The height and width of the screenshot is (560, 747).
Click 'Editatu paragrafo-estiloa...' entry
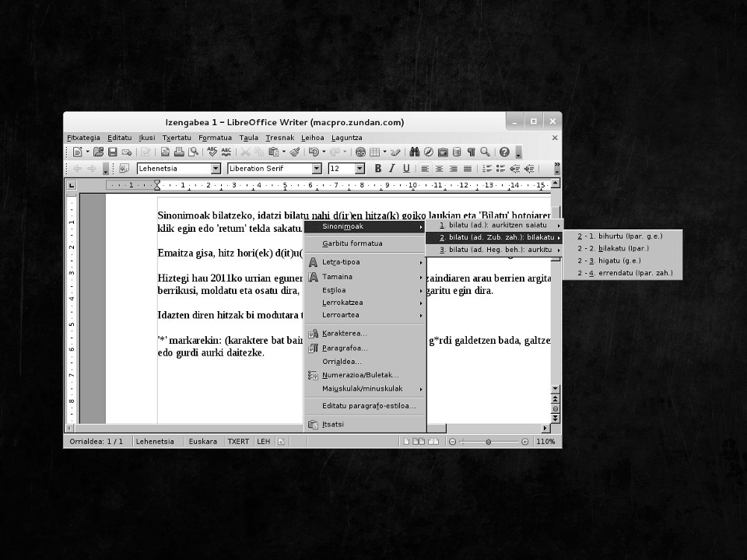pyautogui.click(x=369, y=406)
